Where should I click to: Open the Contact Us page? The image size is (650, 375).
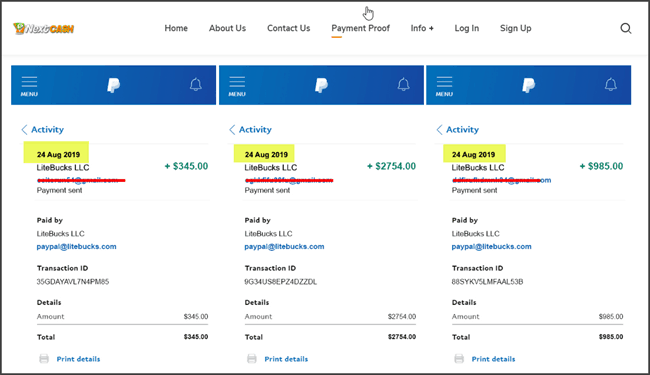289,28
